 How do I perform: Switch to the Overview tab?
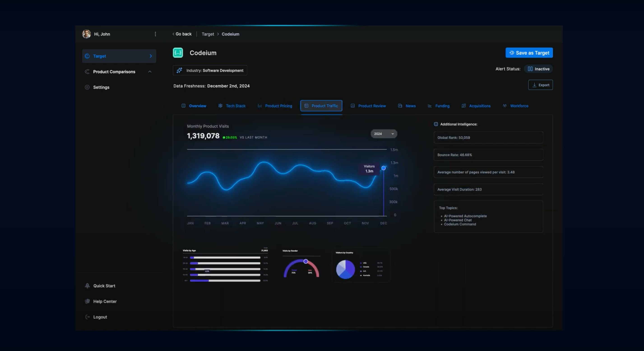194,106
